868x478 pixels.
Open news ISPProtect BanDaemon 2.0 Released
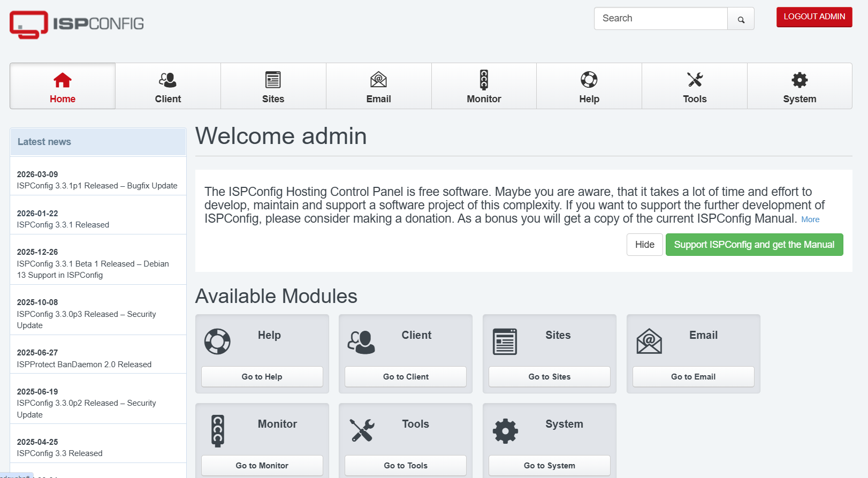coord(84,365)
